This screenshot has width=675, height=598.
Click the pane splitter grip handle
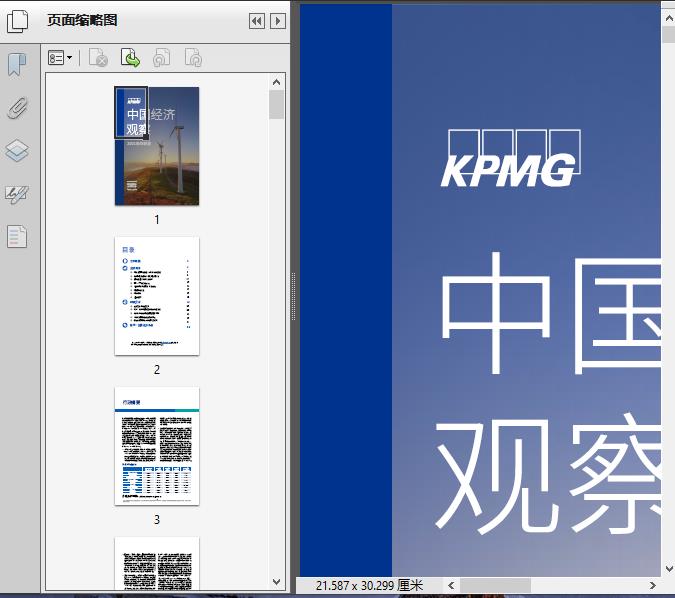pos(293,296)
